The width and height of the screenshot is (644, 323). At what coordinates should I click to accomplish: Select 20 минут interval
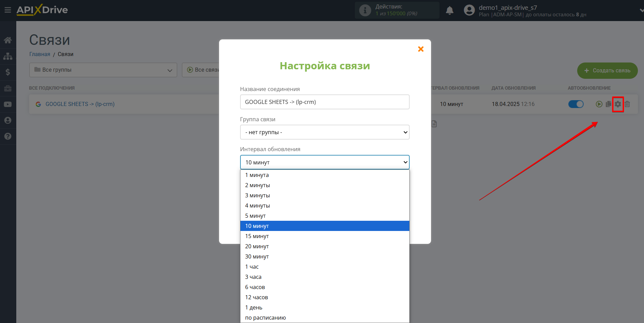(325, 246)
